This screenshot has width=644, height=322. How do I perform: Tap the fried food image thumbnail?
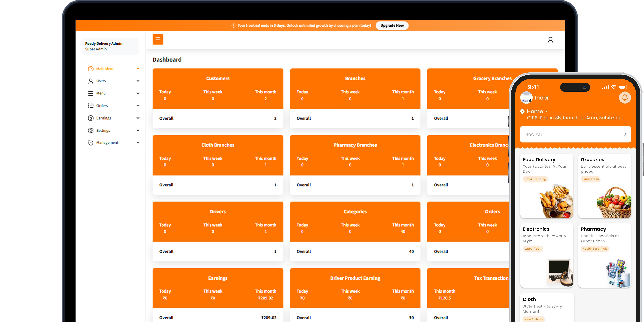pos(556,201)
